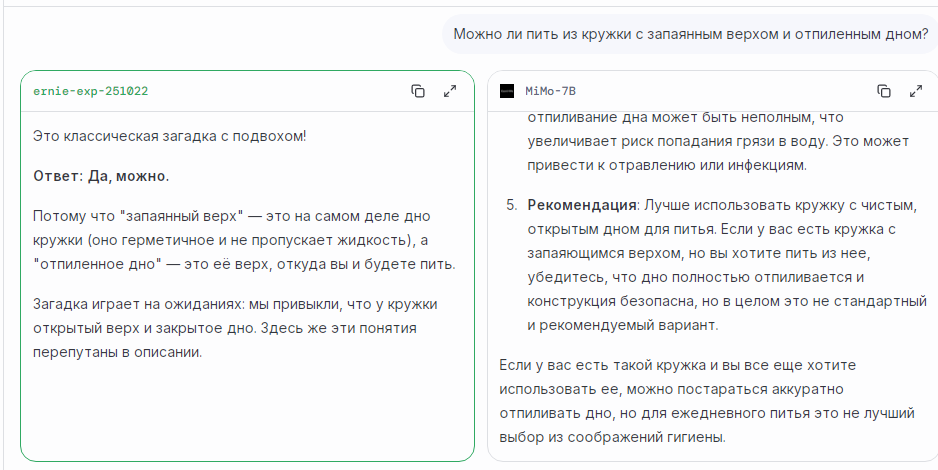Select the MiMo-7B model name

click(x=550, y=91)
